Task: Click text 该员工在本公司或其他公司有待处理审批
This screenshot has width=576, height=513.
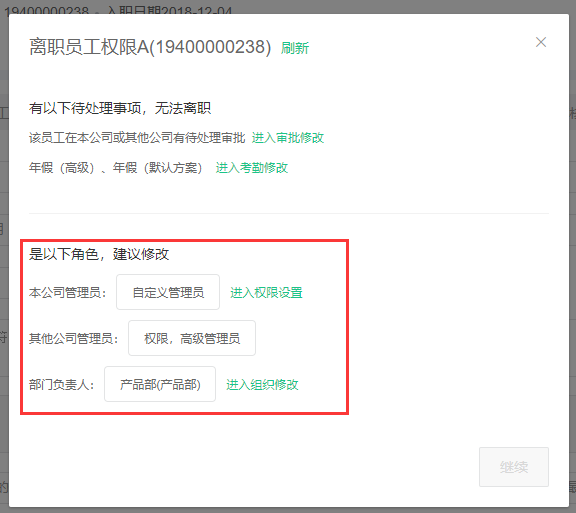Action: pos(137,138)
